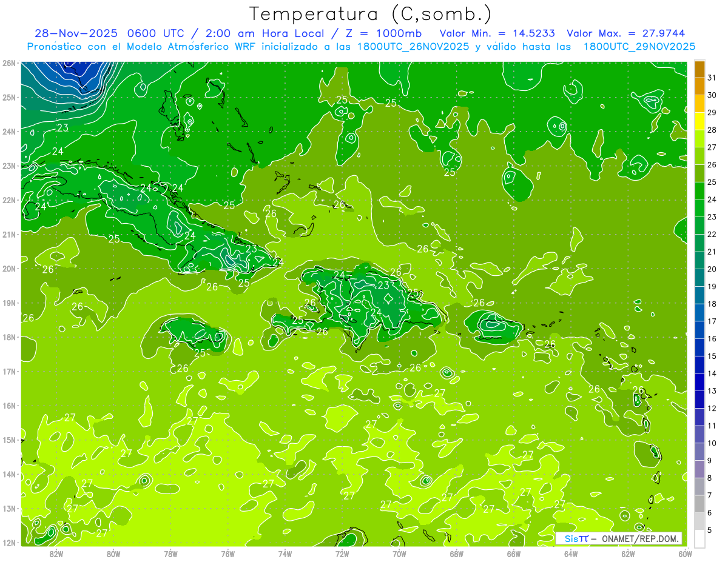
Task: Click latitude axis label "12N"
Action: pos(9,543)
